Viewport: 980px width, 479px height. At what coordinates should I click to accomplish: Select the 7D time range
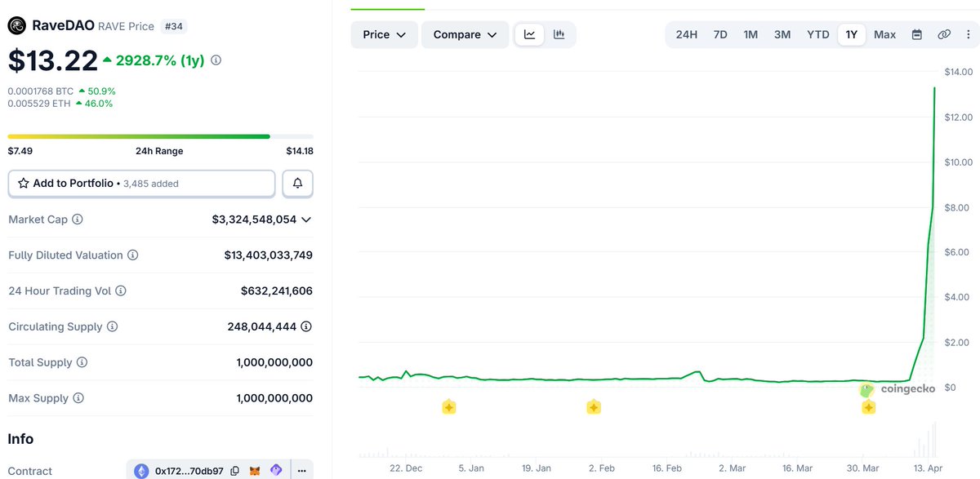720,34
